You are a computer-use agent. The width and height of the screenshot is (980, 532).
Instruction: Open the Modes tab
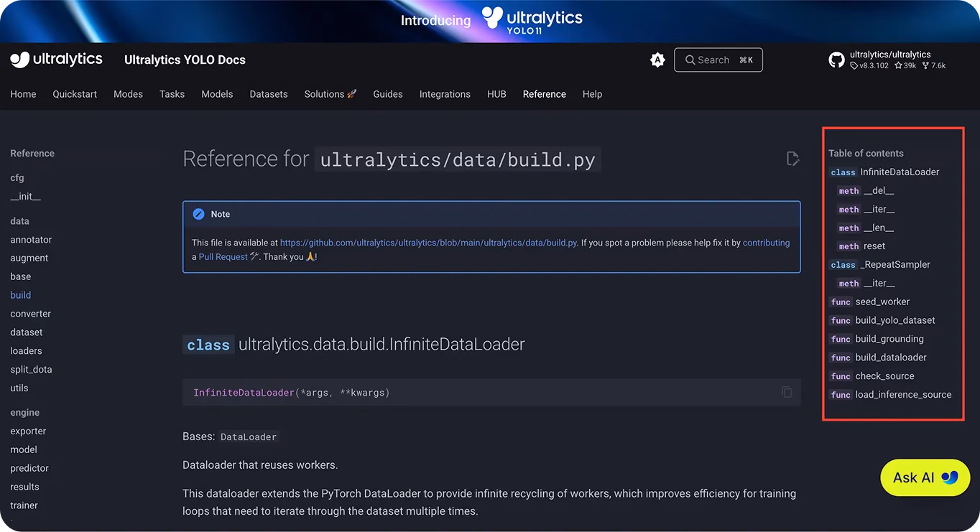128,94
